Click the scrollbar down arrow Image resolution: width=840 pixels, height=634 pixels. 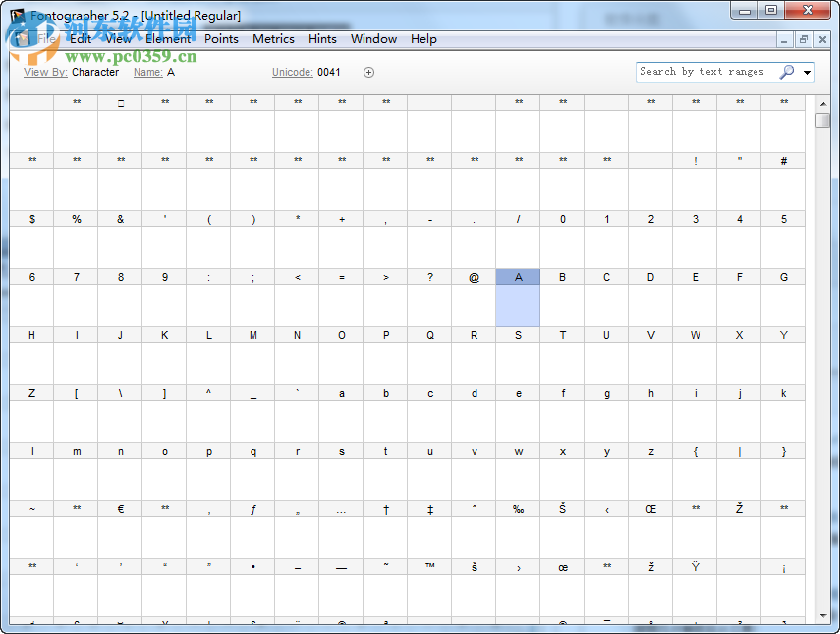(x=823, y=616)
